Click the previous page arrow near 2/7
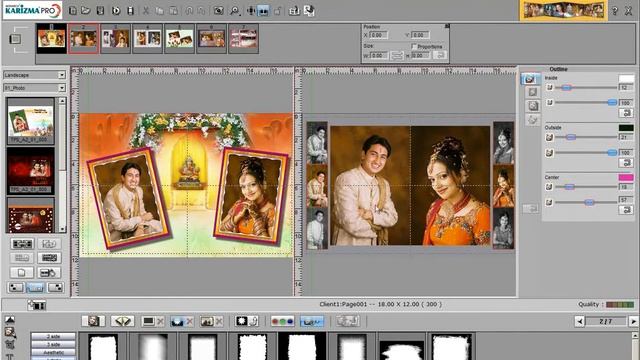 (x=580, y=322)
